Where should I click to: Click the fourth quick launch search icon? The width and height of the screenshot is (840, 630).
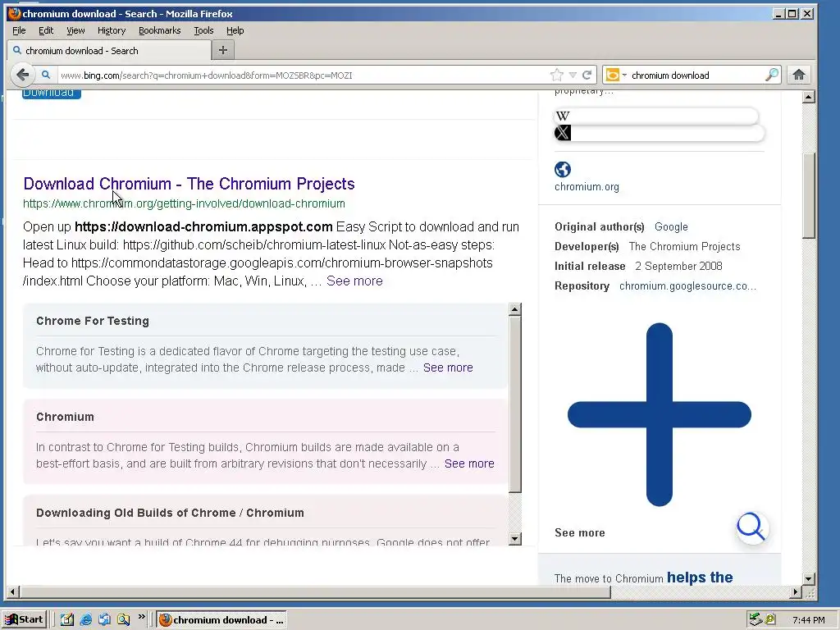[x=123, y=620]
